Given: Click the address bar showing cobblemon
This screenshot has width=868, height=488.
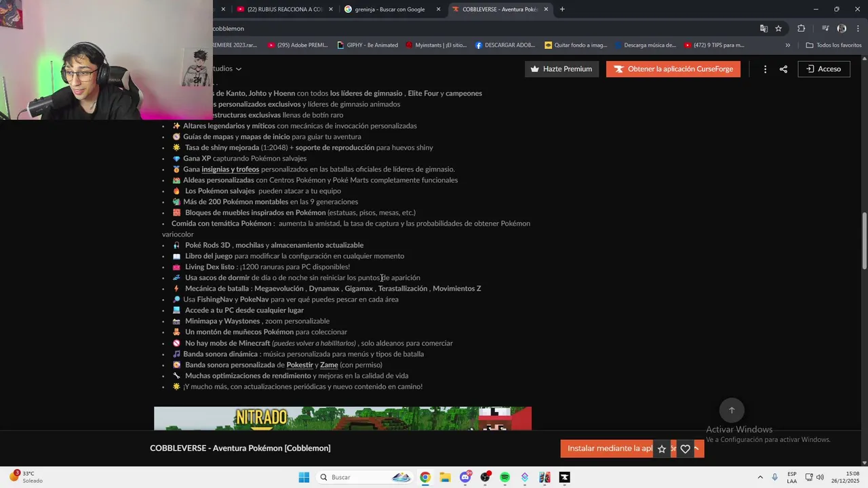Looking at the screenshot, I should click(475, 28).
